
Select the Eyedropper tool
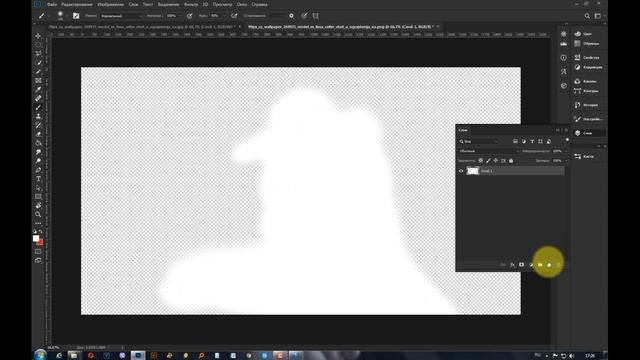click(x=38, y=89)
